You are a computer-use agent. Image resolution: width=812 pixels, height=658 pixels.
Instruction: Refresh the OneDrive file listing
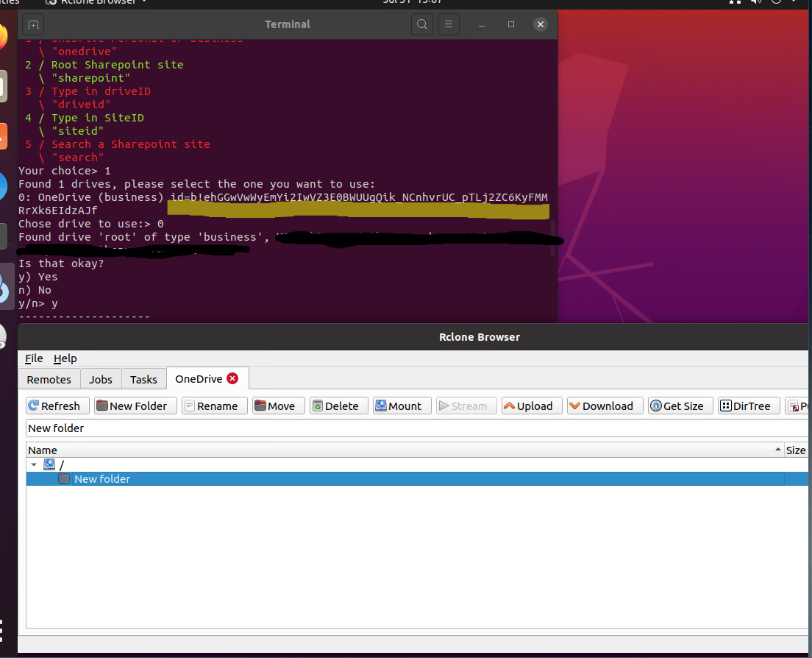click(57, 406)
